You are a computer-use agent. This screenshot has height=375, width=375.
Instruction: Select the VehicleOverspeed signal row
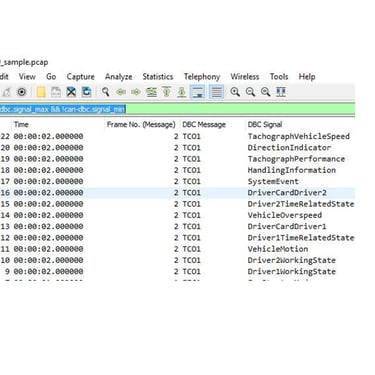click(x=177, y=215)
